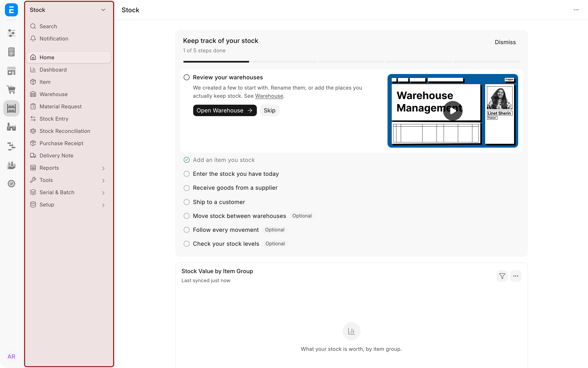Open the calculator accounting module icon
Screen dimensions: 588x368
(x=11, y=52)
